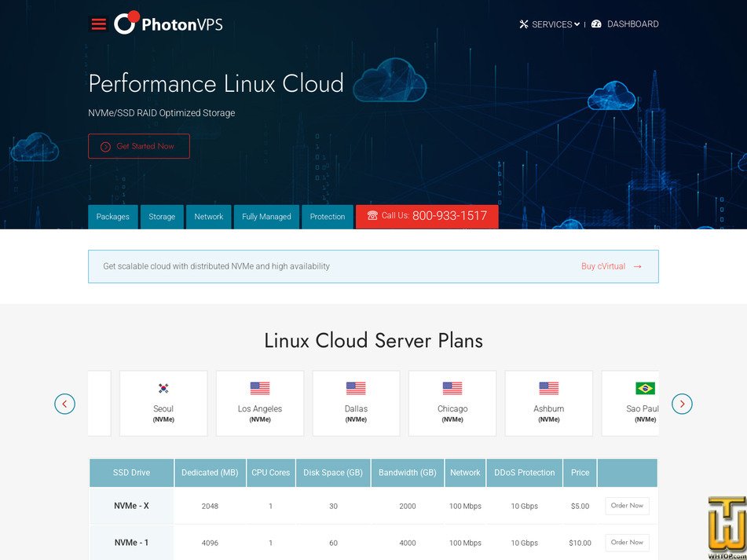Click the Buy cVirtual link
This screenshot has width=747, height=560.
point(603,266)
